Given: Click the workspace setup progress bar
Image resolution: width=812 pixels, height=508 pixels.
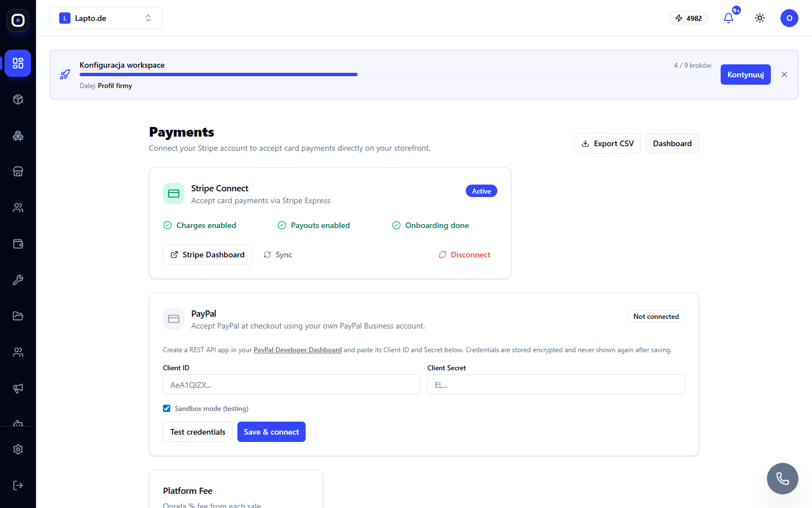Looking at the screenshot, I should pyautogui.click(x=395, y=75).
